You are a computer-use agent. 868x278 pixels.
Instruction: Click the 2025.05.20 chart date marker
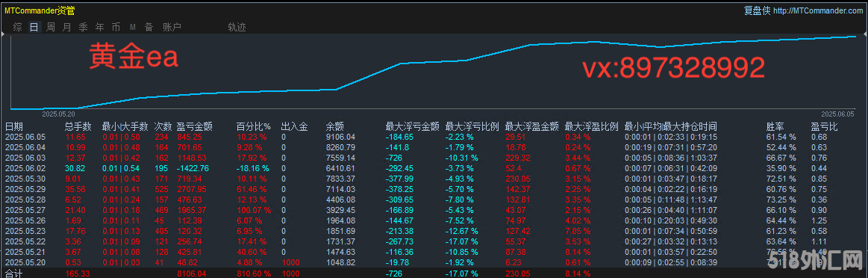tap(58, 114)
